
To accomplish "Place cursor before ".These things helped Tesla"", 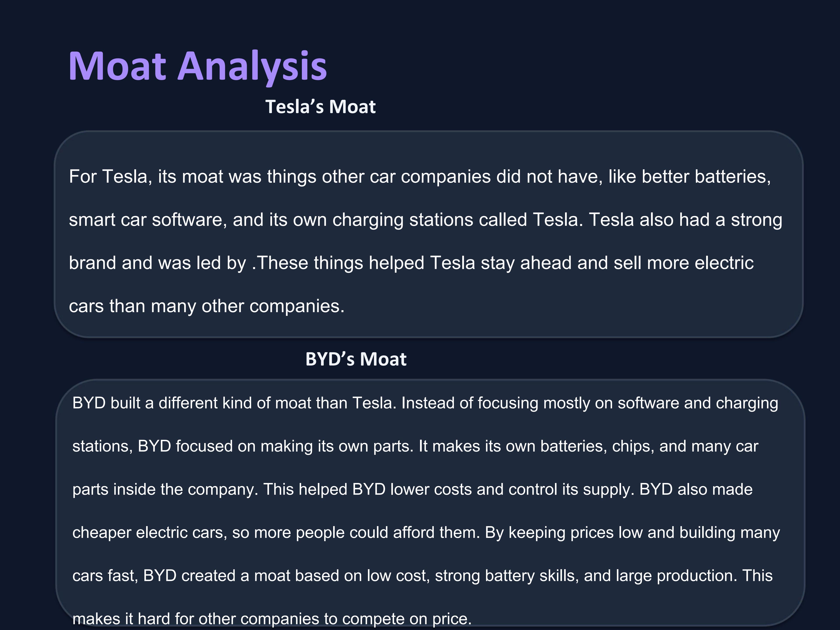I will (x=252, y=263).
